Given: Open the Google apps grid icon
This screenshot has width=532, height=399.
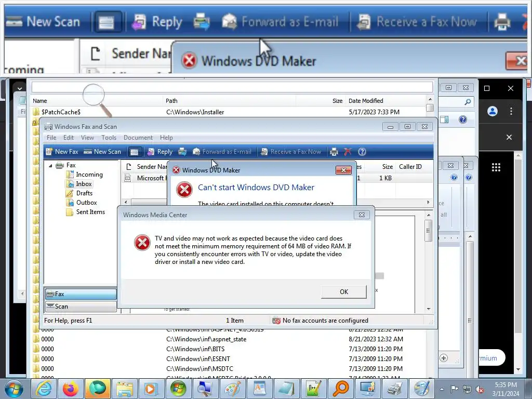Looking at the screenshot, I should 496,167.
